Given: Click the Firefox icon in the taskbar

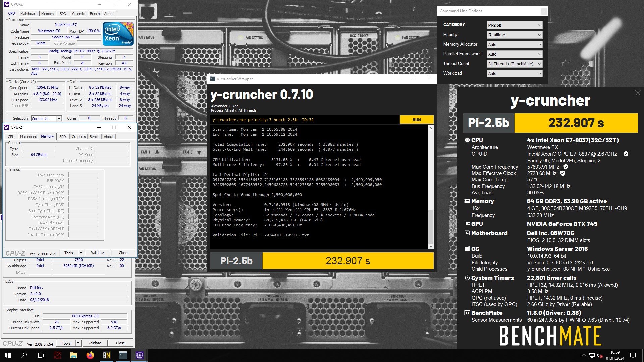Looking at the screenshot, I should point(90,355).
